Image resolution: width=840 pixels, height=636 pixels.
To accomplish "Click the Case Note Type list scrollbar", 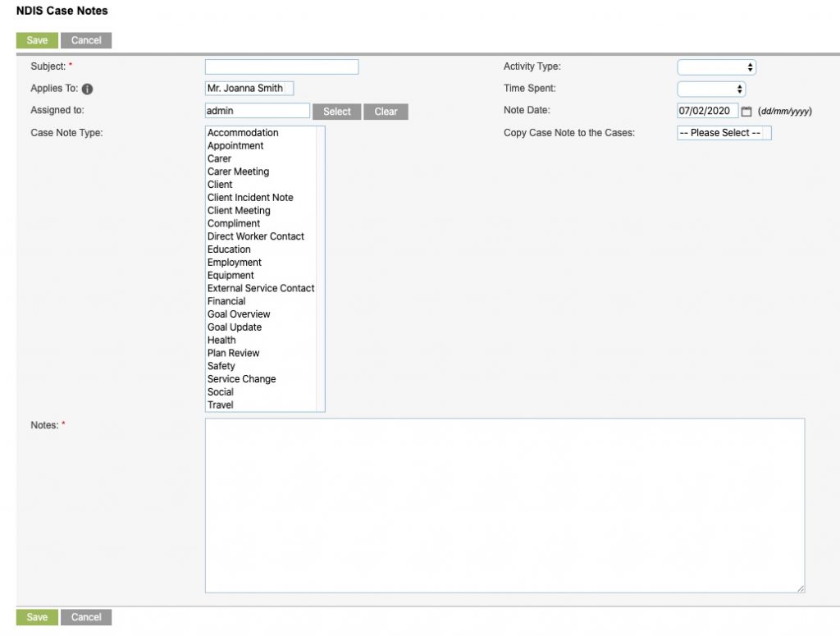I will 321,269.
